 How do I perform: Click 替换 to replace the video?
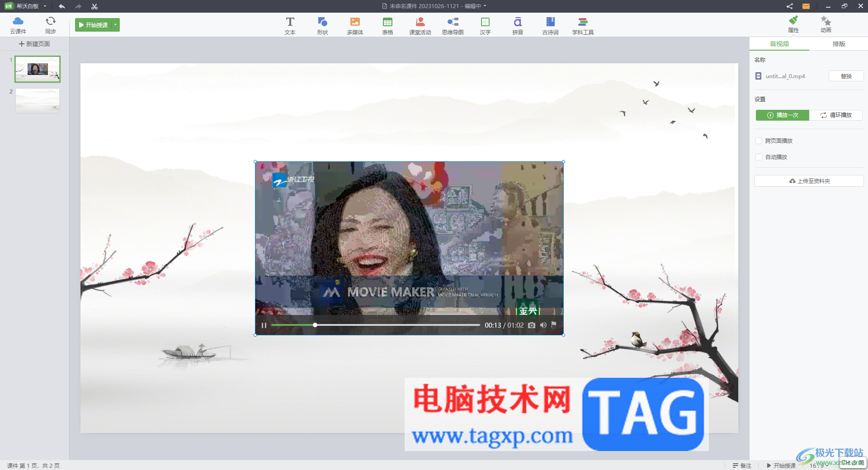(x=846, y=76)
